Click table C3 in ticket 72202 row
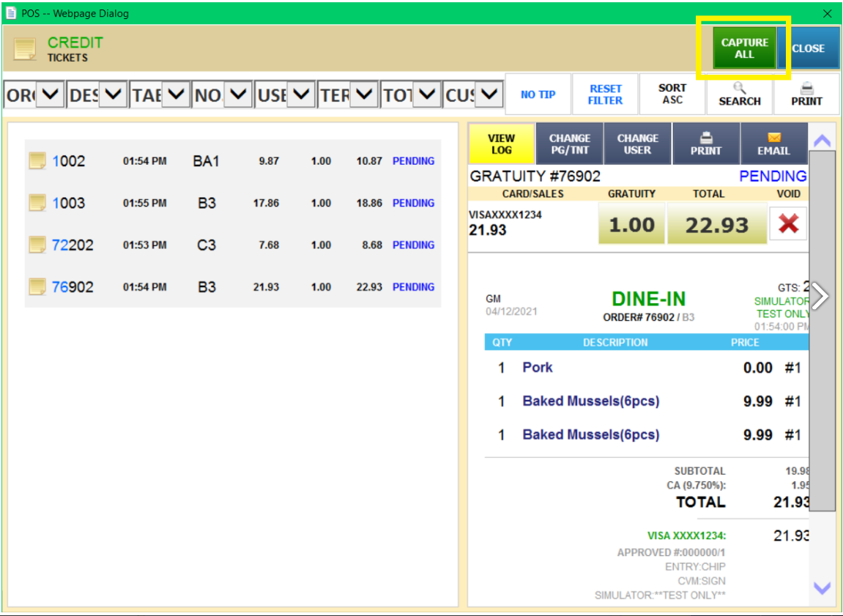 pos(207,245)
